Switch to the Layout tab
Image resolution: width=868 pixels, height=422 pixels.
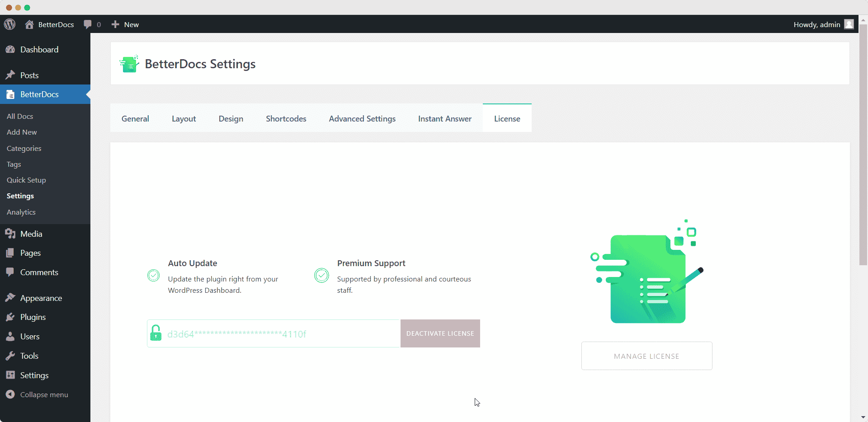point(184,118)
